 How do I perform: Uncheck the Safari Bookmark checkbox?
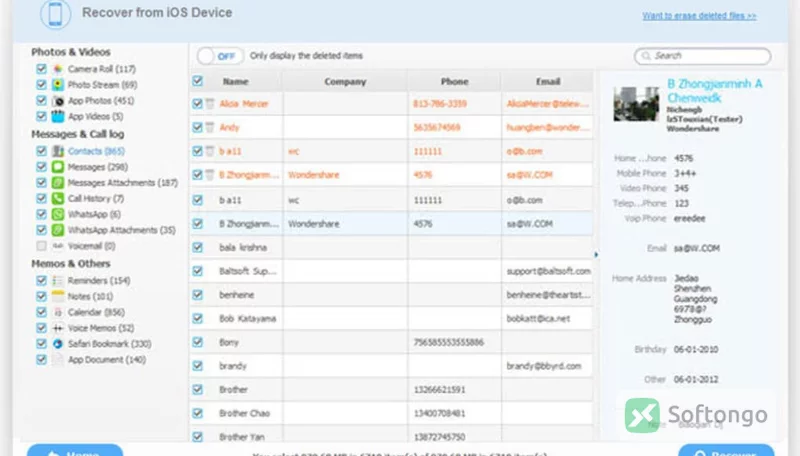pyautogui.click(x=41, y=343)
